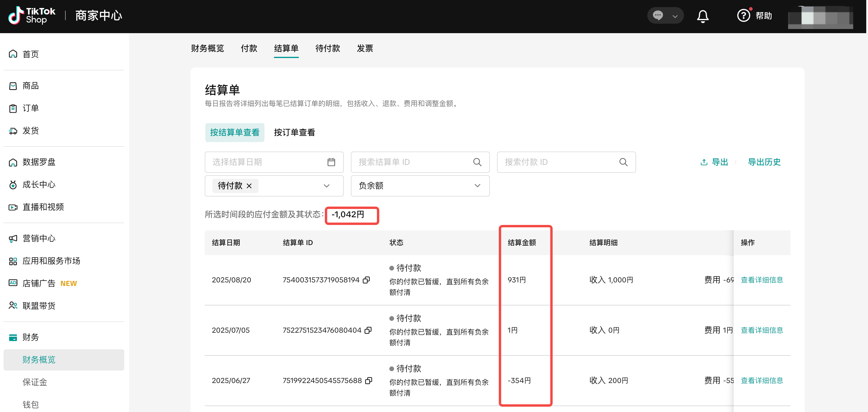Copy settlement ID 7519922450545575688
868x412 pixels.
click(369, 380)
